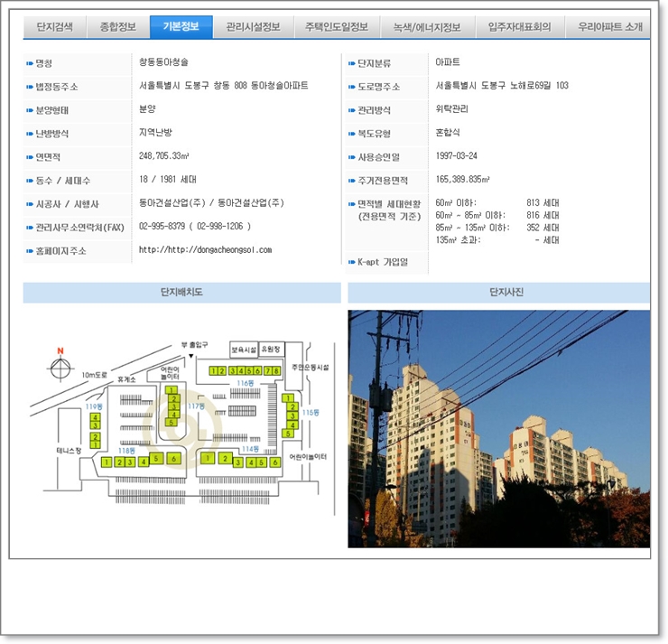This screenshot has width=668, height=644.
Task: Click the 유원장 box on site plan
Action: point(272,350)
